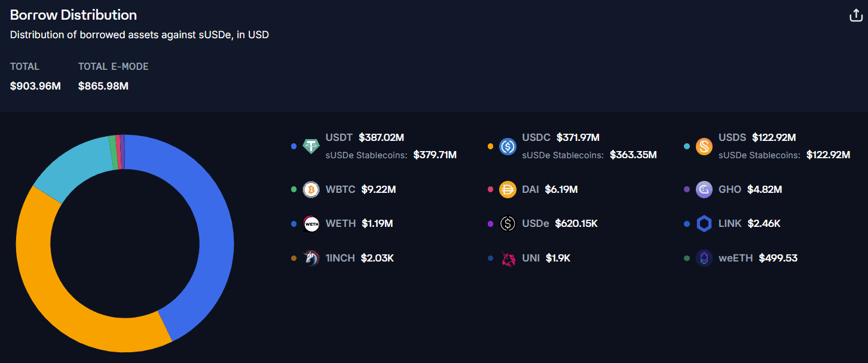Click the UNI Uniswap icon
868x363 pixels.
pos(508,259)
